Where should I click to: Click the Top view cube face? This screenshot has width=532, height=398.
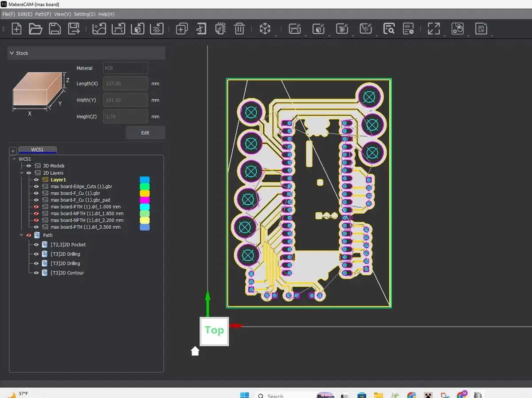(214, 331)
